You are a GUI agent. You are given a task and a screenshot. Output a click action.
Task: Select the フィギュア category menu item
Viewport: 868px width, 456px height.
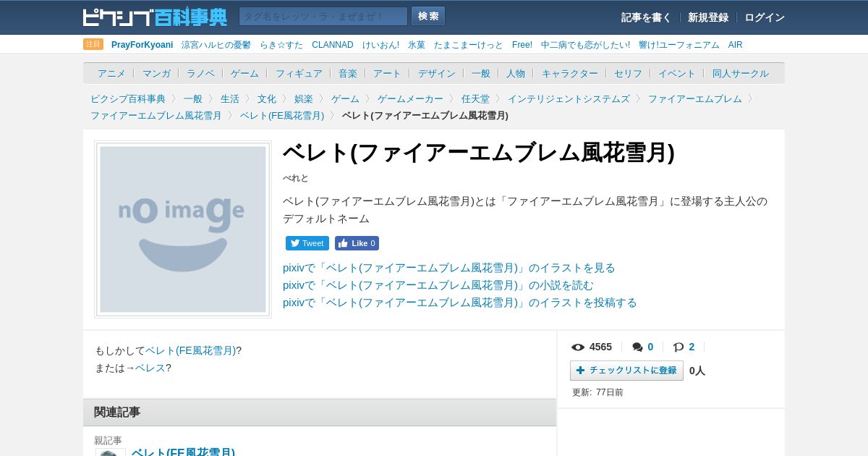(x=299, y=73)
